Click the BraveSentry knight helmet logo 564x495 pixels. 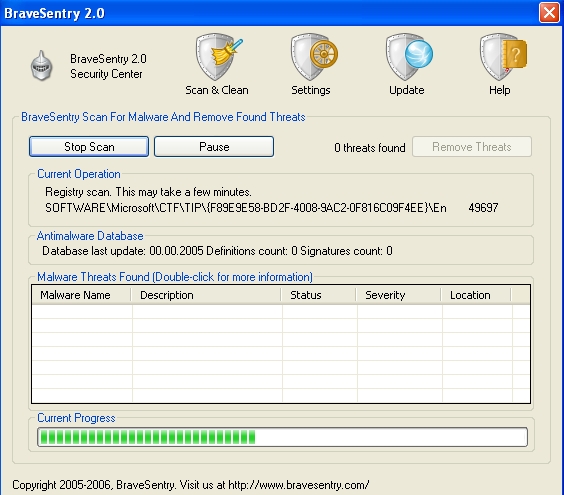[41, 66]
